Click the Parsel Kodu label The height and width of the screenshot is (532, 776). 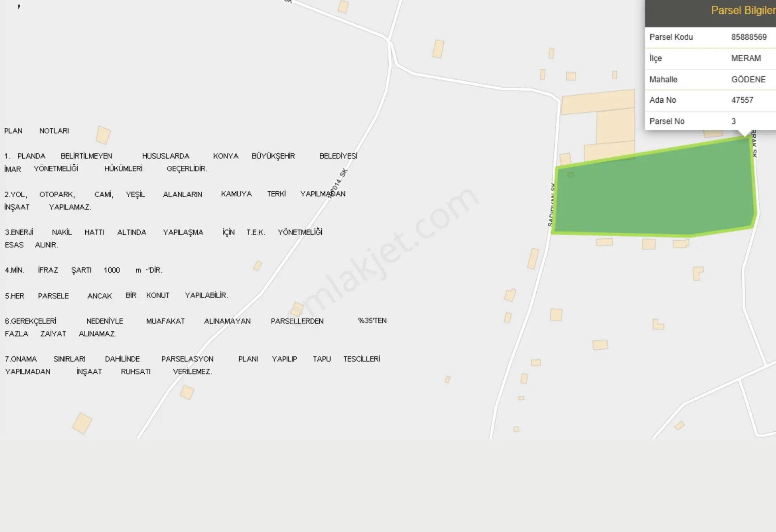[671, 37]
